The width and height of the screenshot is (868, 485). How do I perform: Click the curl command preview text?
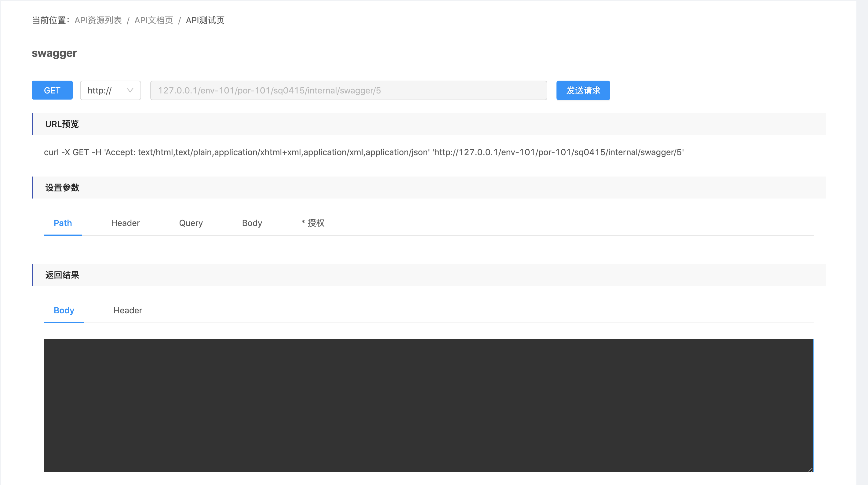[363, 152]
